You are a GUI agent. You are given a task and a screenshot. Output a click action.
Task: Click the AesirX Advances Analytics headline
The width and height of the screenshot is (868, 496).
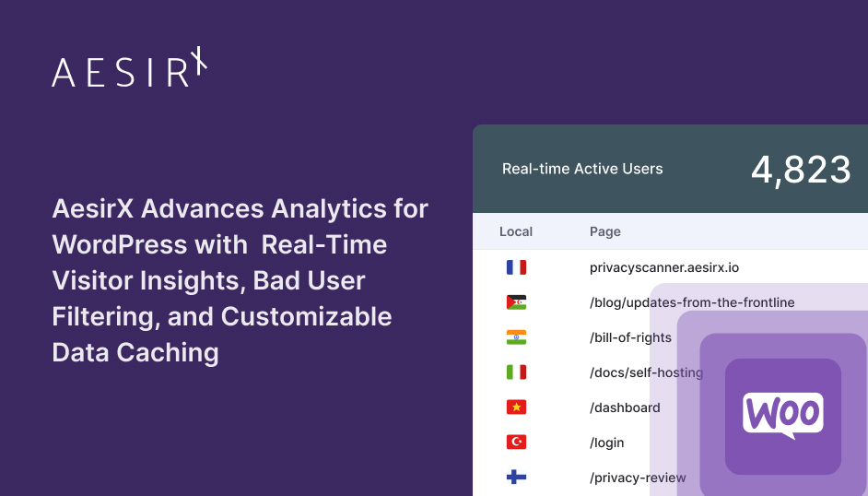[240, 280]
